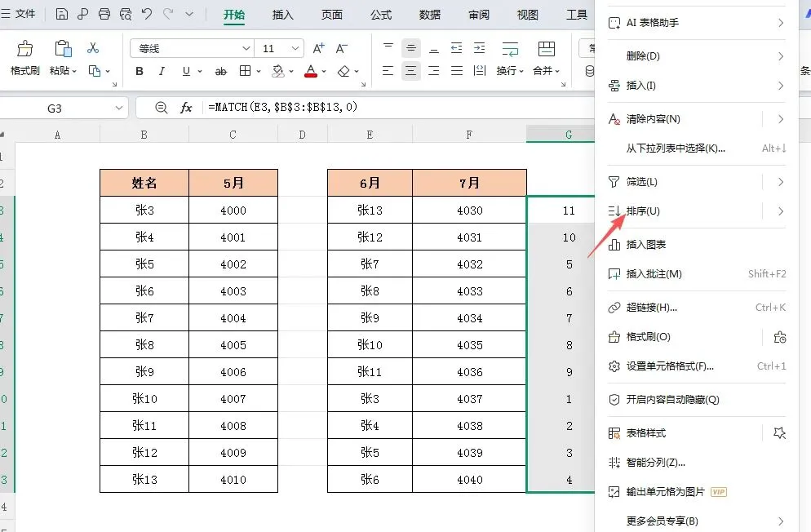Click the 7月 header cell
The height and width of the screenshot is (532, 811).
(469, 183)
